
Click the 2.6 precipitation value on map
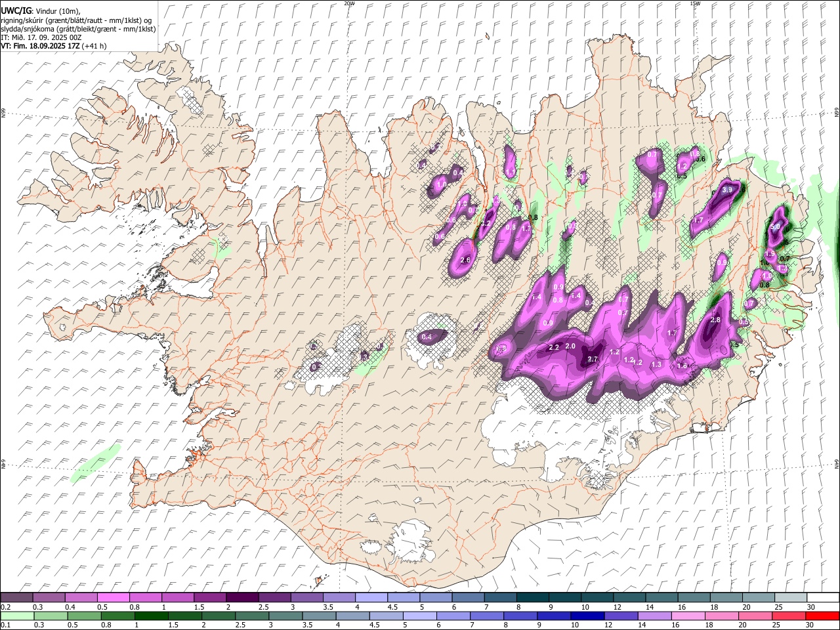[x=466, y=261]
